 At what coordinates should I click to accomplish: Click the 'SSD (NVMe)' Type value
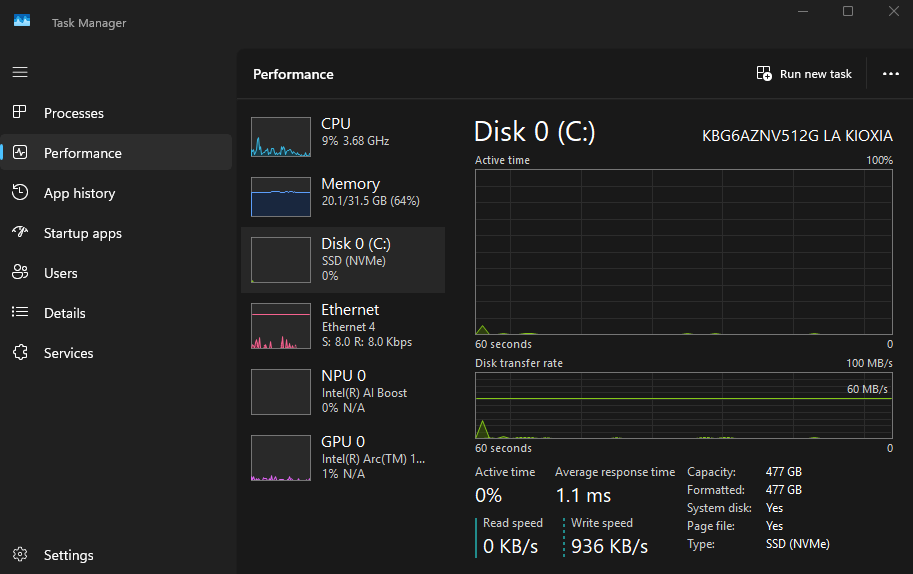coord(798,544)
